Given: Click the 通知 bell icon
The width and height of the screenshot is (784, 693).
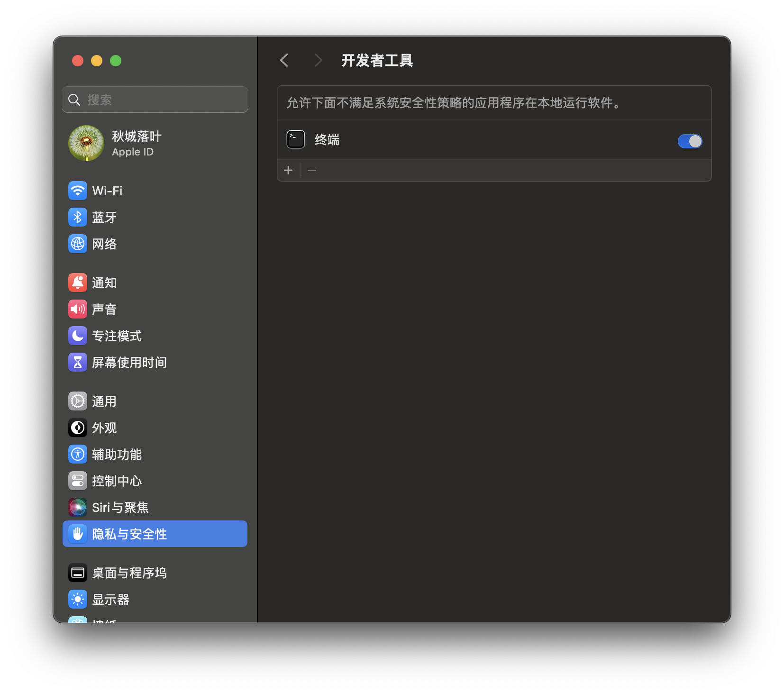Looking at the screenshot, I should click(x=78, y=283).
